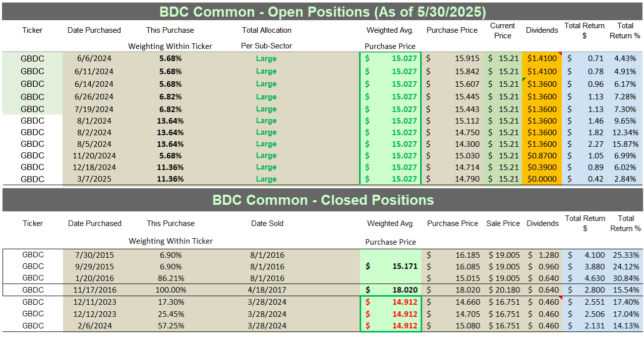Click the $0.8700 dividends cell
The width and height of the screenshot is (644, 337).
tap(542, 155)
